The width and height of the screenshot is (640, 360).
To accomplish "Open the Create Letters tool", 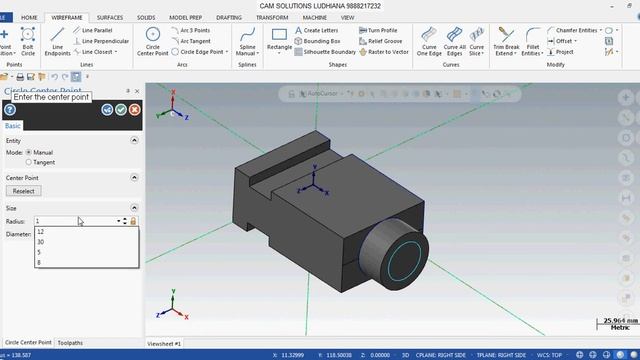I will point(317,30).
